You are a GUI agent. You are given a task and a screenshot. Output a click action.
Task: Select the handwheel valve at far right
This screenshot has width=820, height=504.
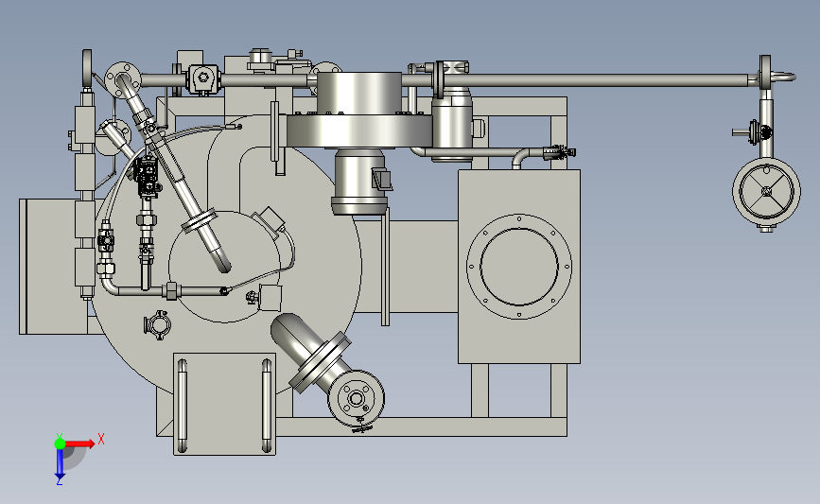coord(766,192)
